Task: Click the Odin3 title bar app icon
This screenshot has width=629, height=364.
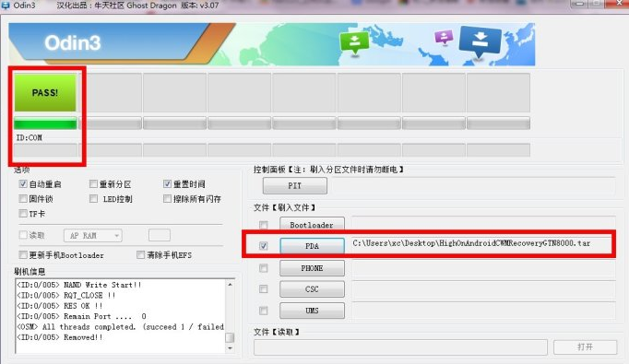Action: tap(6, 6)
